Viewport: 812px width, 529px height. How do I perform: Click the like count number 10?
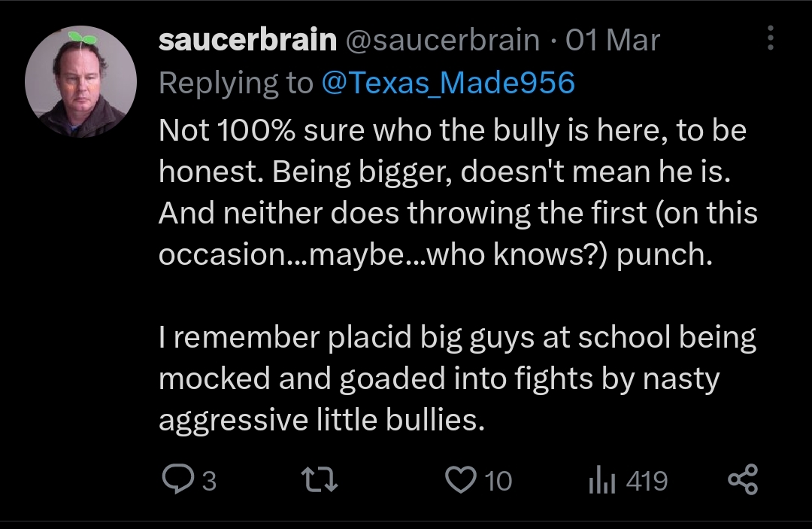(x=498, y=482)
